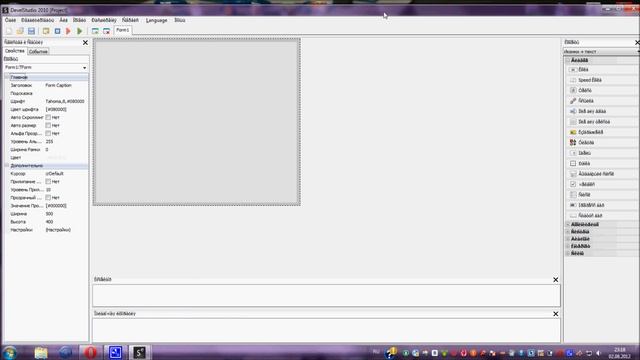Collapse the Дополнительно property group
The height and width of the screenshot is (360, 640).
click(7, 166)
